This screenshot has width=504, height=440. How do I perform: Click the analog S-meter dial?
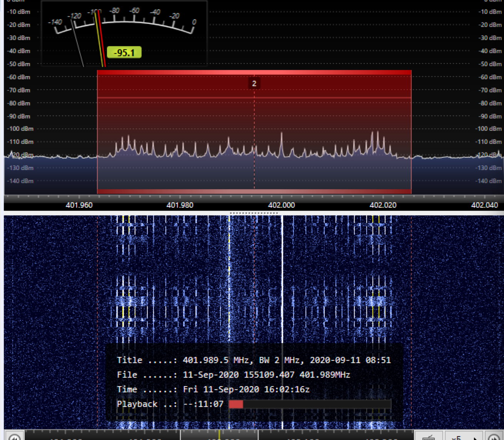pos(124,23)
